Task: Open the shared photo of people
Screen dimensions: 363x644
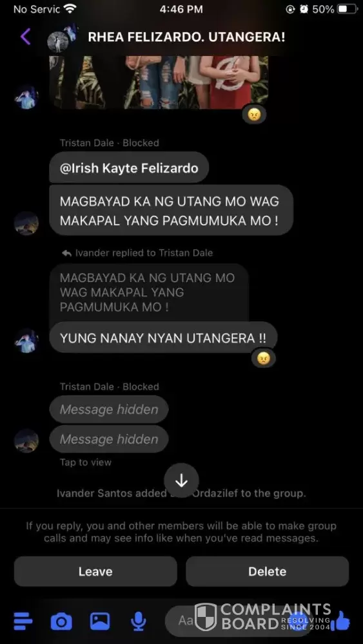Action: tap(159, 82)
